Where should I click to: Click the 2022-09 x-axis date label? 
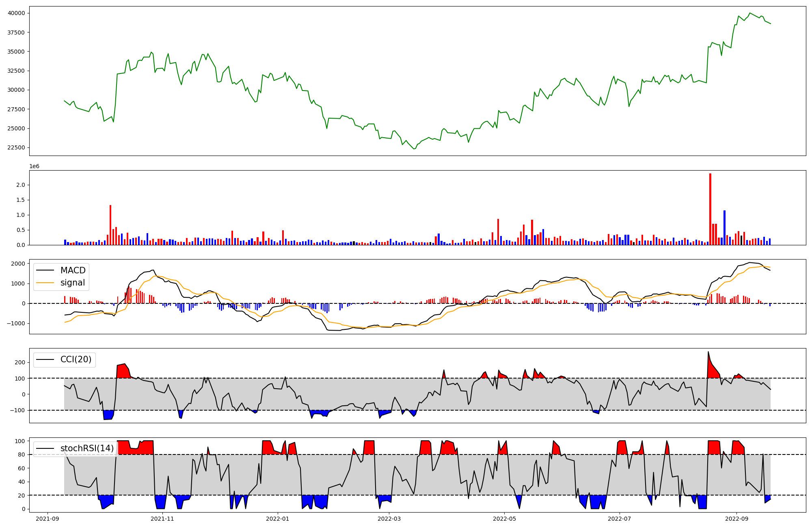point(736,519)
